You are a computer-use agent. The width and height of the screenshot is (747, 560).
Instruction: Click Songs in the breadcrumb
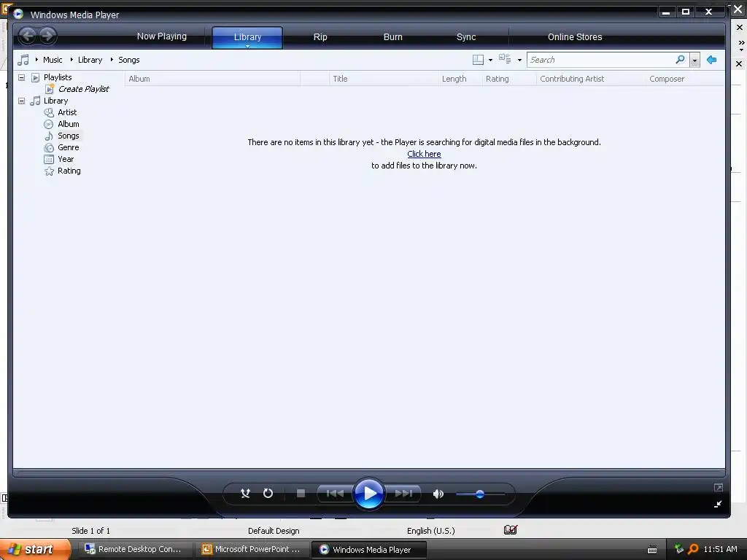click(128, 60)
